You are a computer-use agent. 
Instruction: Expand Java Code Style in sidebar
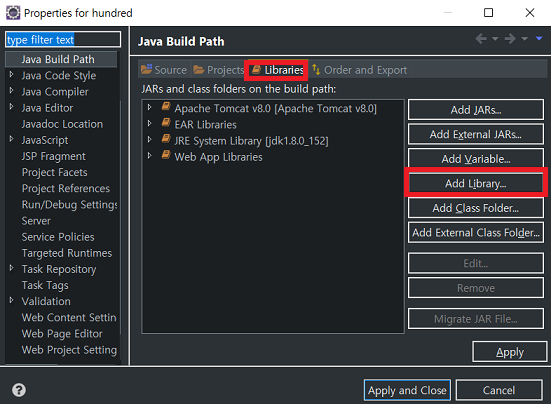point(11,74)
